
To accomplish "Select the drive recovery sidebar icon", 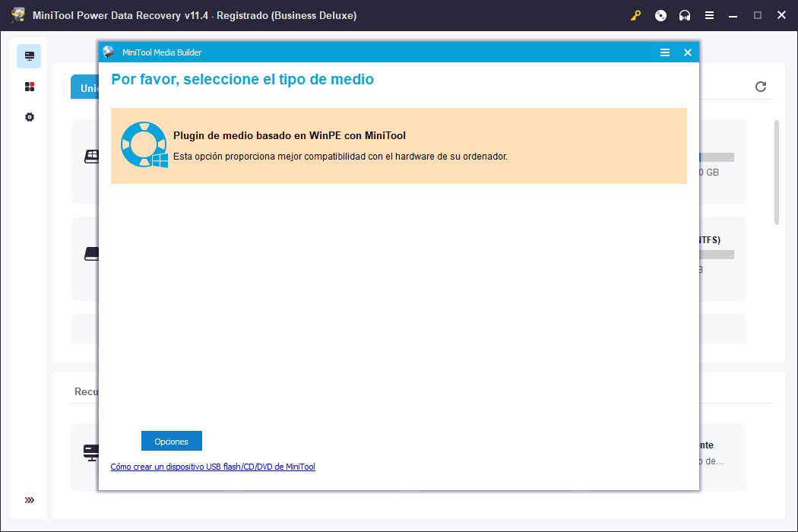I will click(x=30, y=56).
